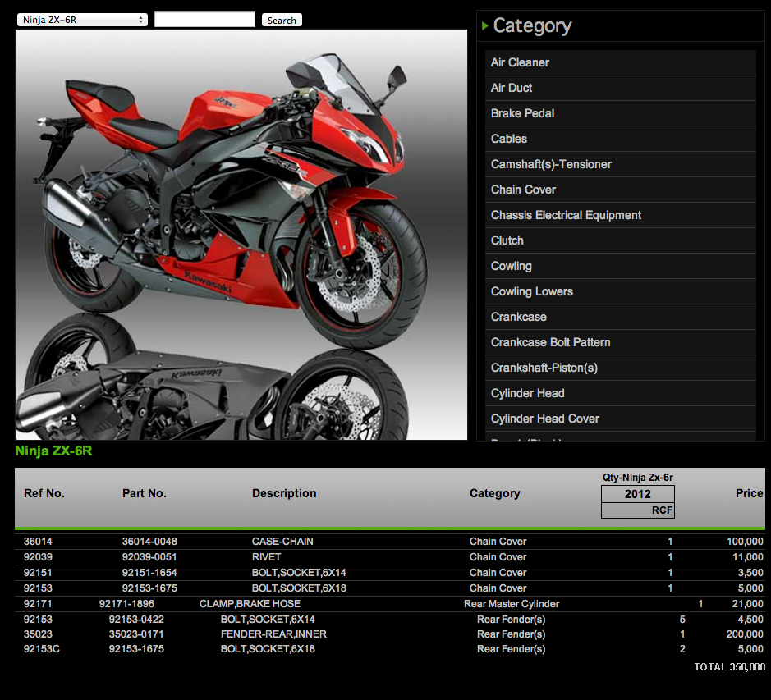Click Rear Master Cylinder category cell
The image size is (771, 700).
(512, 604)
